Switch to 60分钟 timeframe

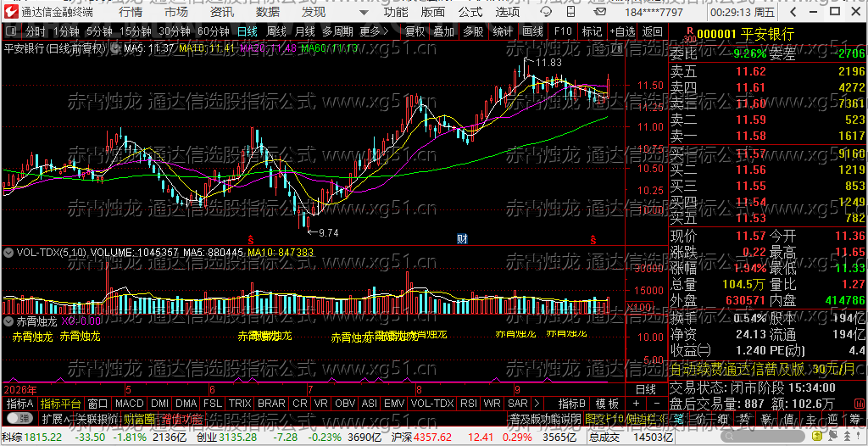pyautogui.click(x=213, y=31)
